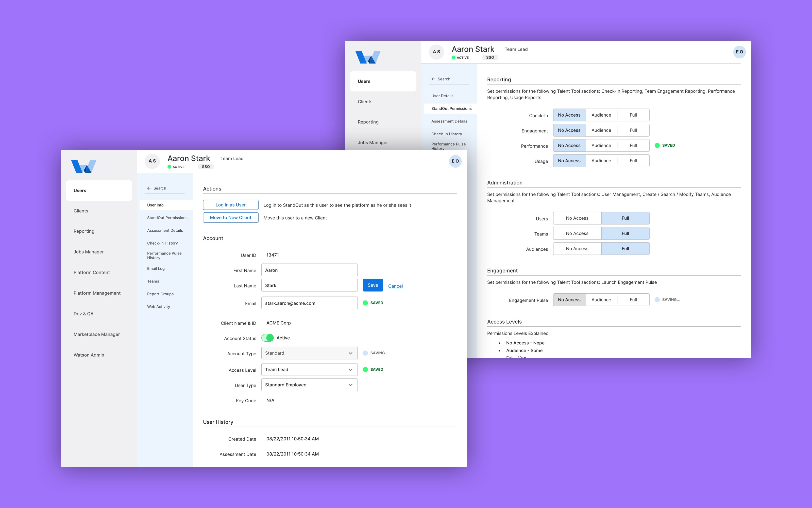Select Teams tab in user subnav
The image size is (812, 508).
click(x=153, y=281)
